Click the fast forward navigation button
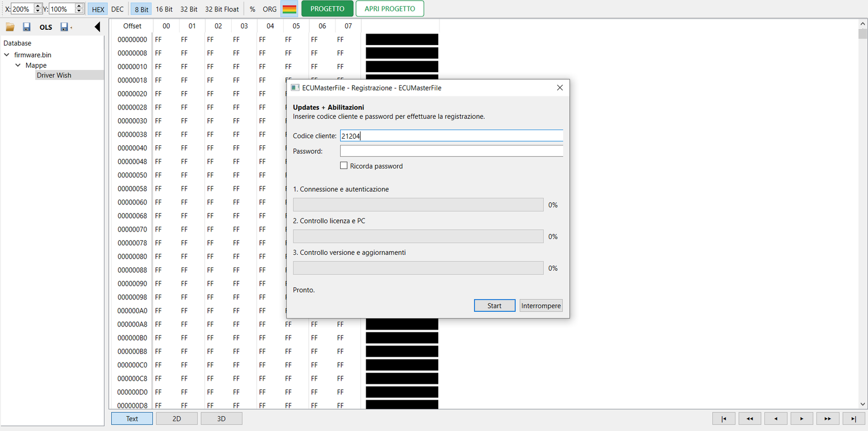Screen dimensions: 868x431 828,419
